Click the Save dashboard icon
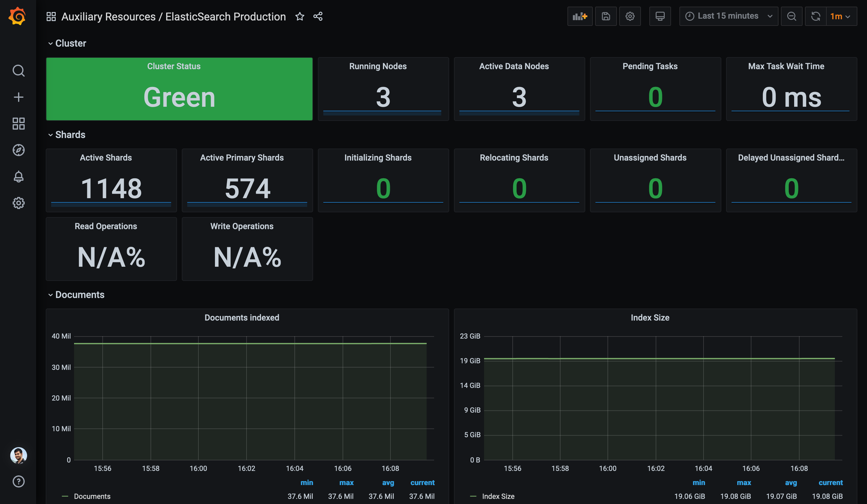This screenshot has width=867, height=504. pyautogui.click(x=606, y=16)
